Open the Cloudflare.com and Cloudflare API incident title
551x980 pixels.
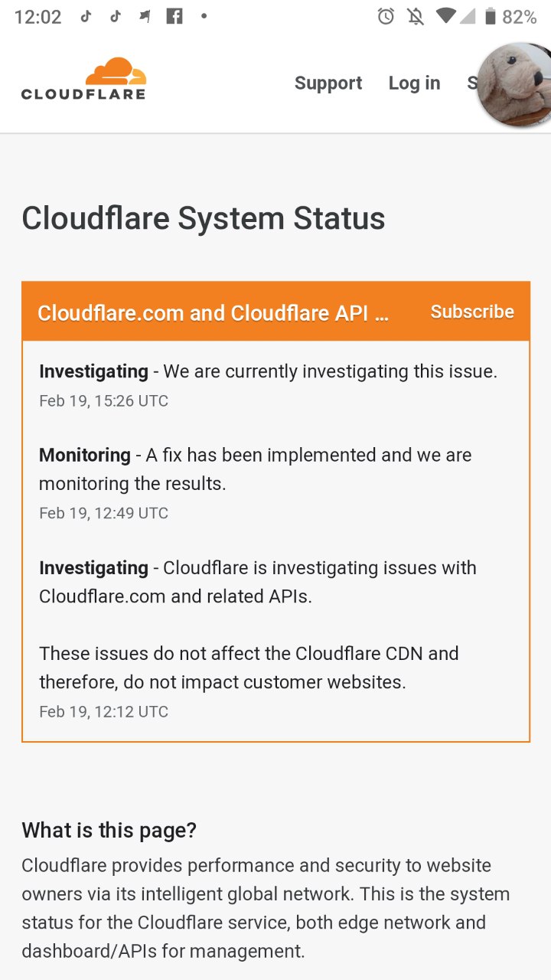[x=214, y=313]
